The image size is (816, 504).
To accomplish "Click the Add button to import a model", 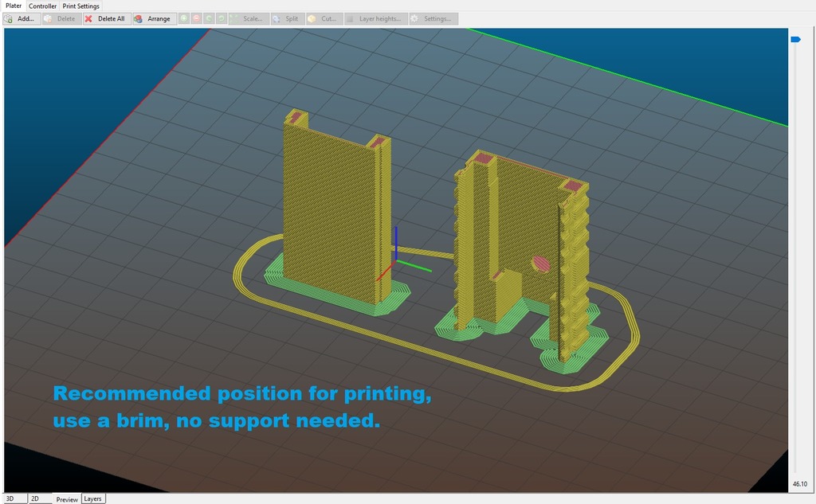I will (x=20, y=18).
